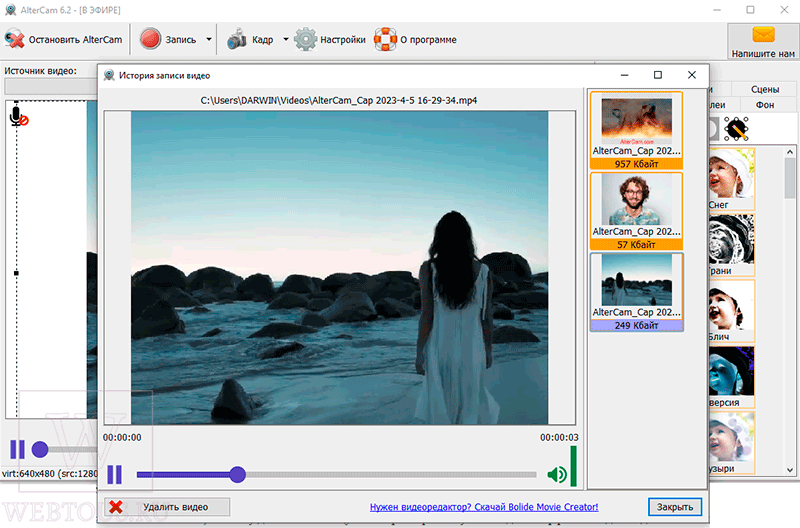Open О программе via the lifebuoy icon

(385, 39)
